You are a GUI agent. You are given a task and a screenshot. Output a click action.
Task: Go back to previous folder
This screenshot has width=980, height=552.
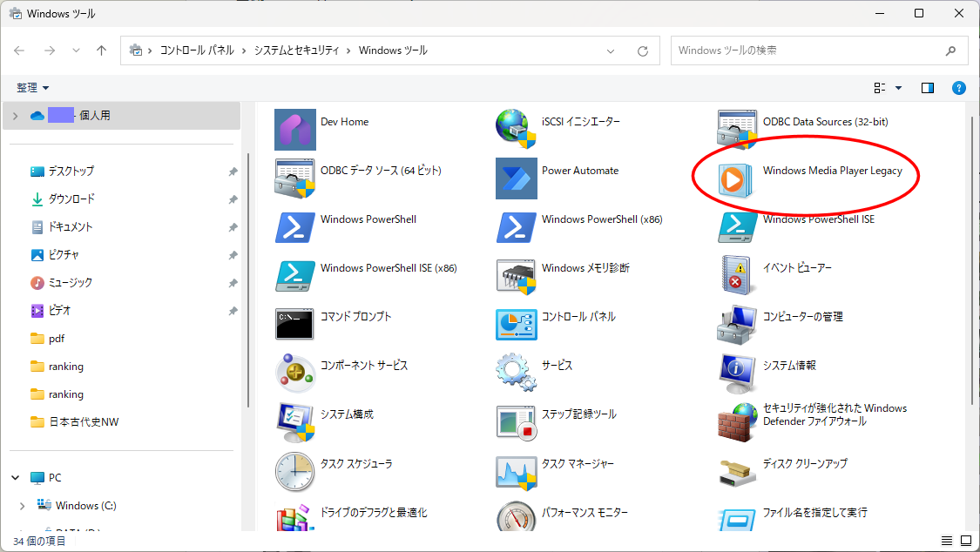19,50
